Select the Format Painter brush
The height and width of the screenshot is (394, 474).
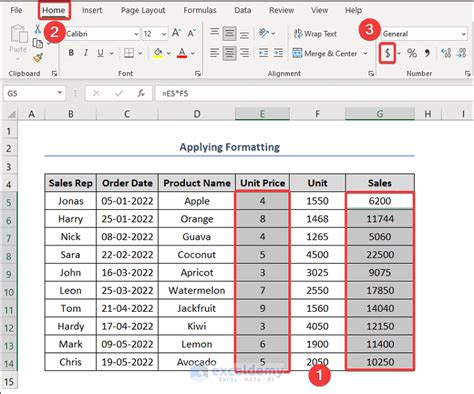38,58
